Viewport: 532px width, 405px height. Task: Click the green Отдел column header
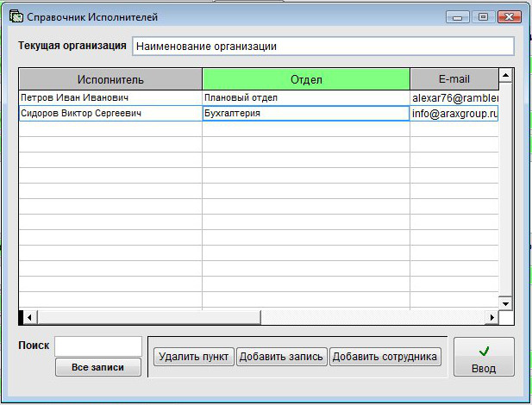point(306,79)
